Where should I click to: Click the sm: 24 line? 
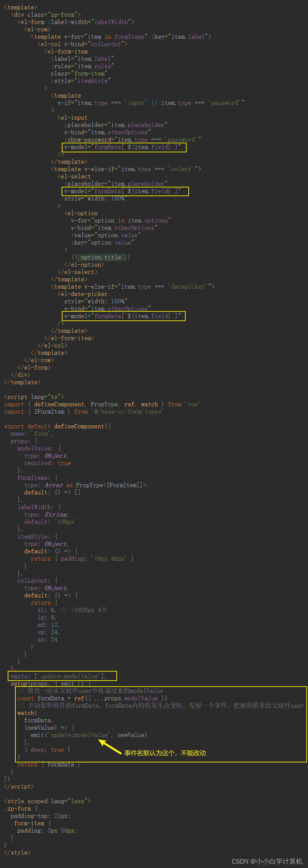point(48,632)
